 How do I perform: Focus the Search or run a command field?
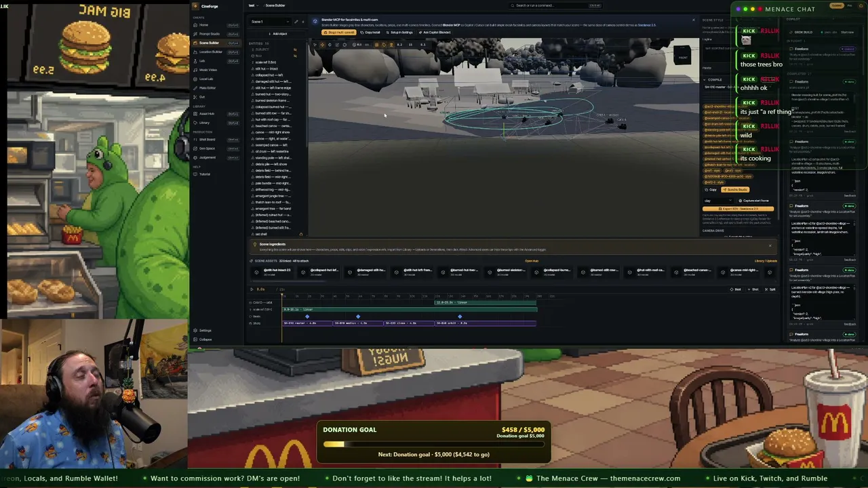click(x=555, y=5)
